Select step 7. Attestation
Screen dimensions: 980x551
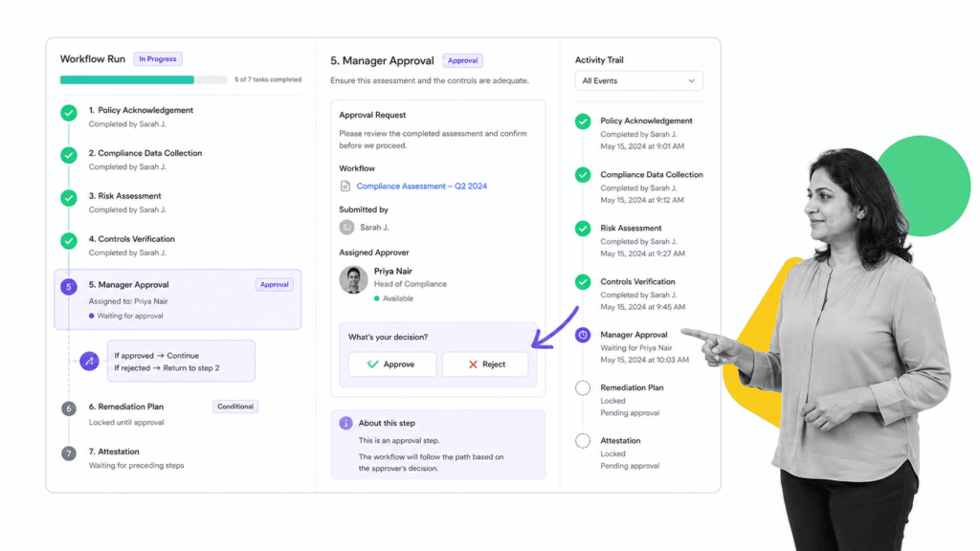(x=114, y=452)
